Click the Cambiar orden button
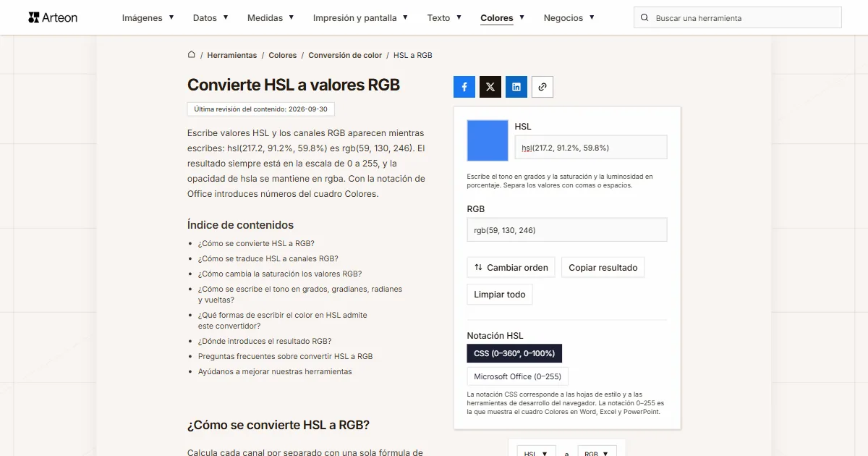This screenshot has height=456, width=868. 511,267
